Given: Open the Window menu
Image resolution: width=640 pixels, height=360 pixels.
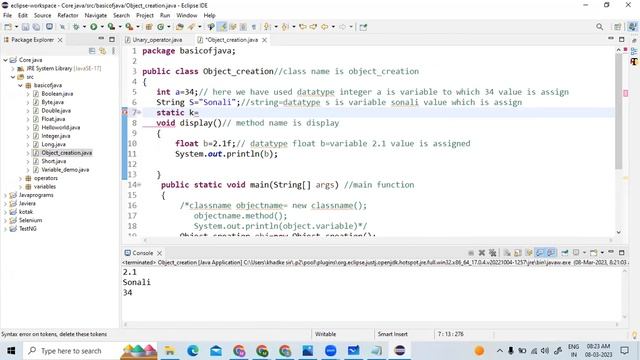Looking at the screenshot, I should (x=187, y=16).
